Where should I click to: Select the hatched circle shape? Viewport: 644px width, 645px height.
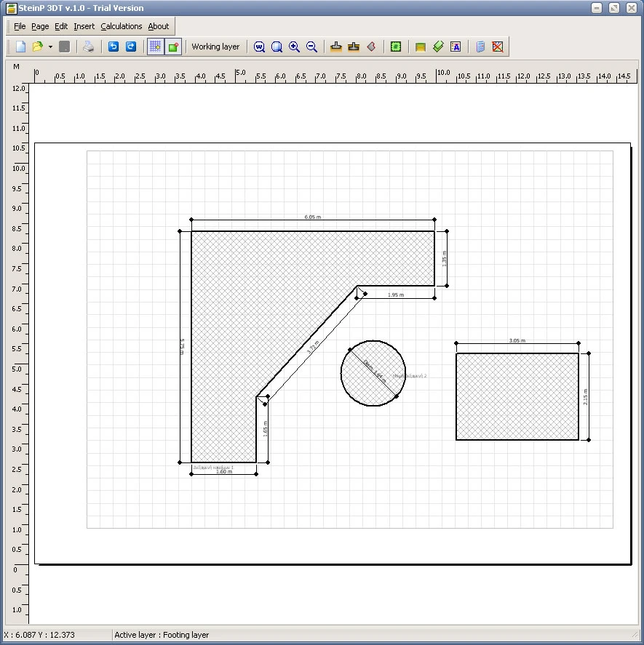click(373, 373)
